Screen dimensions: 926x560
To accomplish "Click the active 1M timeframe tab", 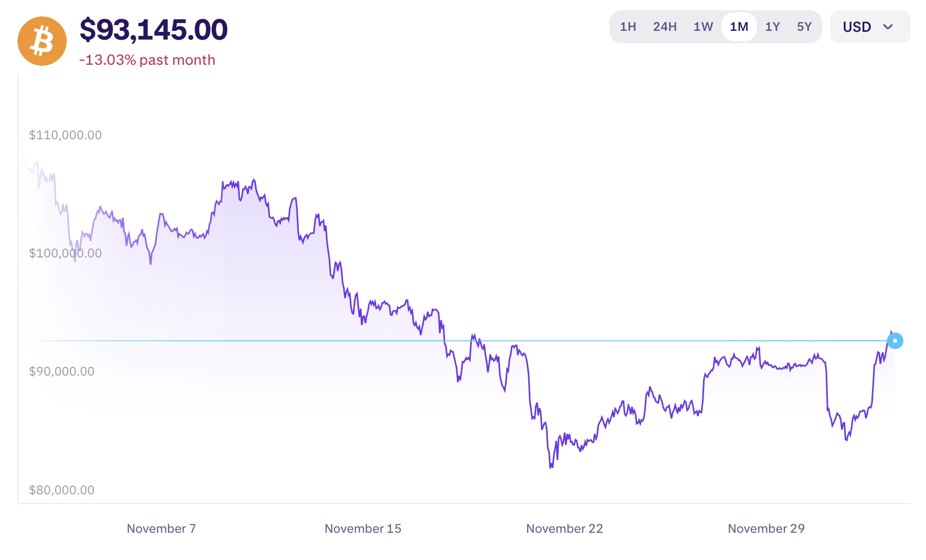I will click(739, 27).
